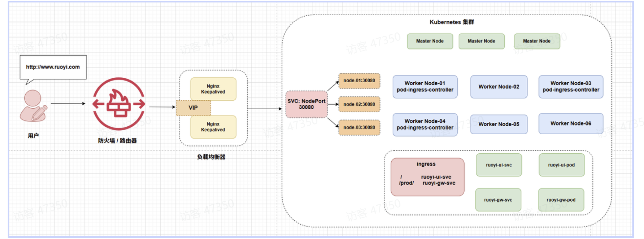Click the Worker Node-03 box
The image size is (644, 239).
pos(571,87)
